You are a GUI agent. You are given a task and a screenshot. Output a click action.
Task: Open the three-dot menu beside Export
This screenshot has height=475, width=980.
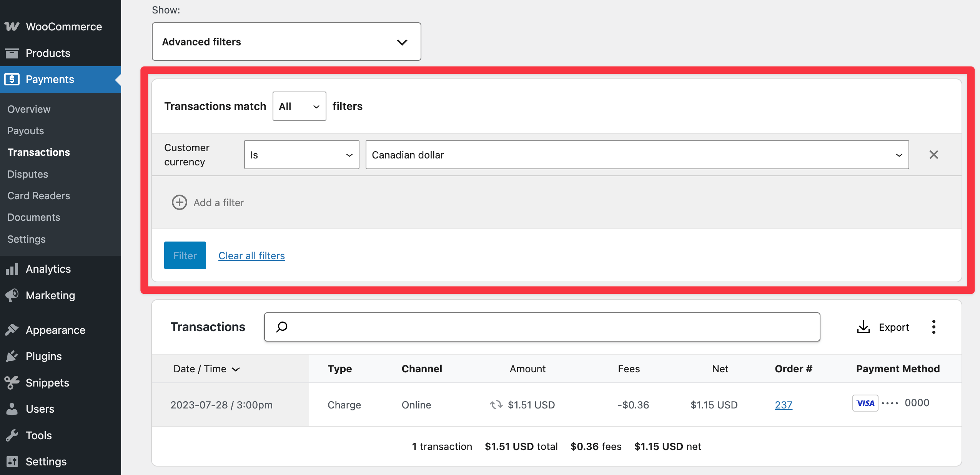[x=934, y=327]
